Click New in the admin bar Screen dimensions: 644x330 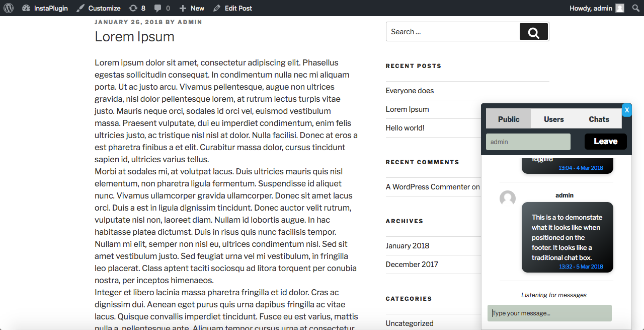(191, 8)
